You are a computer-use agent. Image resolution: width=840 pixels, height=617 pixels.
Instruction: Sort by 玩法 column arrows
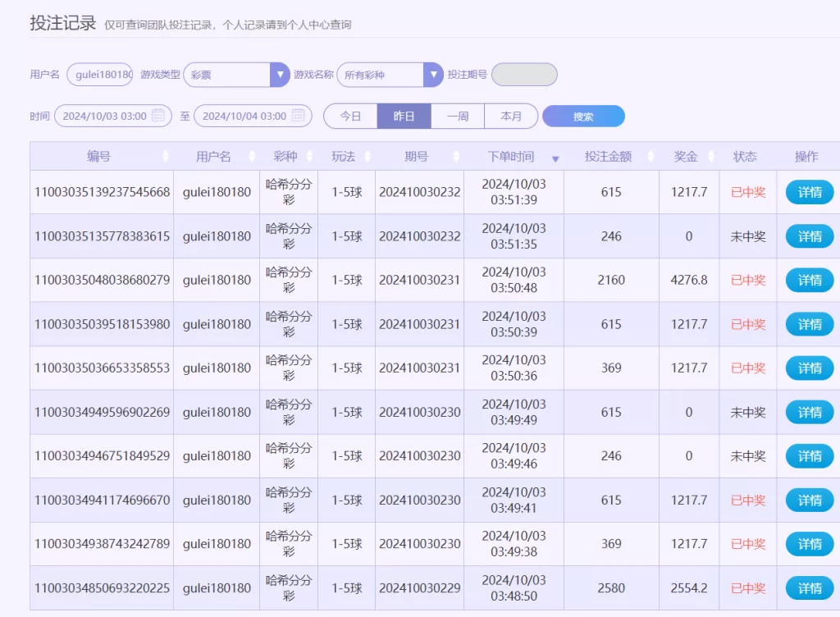(367, 157)
